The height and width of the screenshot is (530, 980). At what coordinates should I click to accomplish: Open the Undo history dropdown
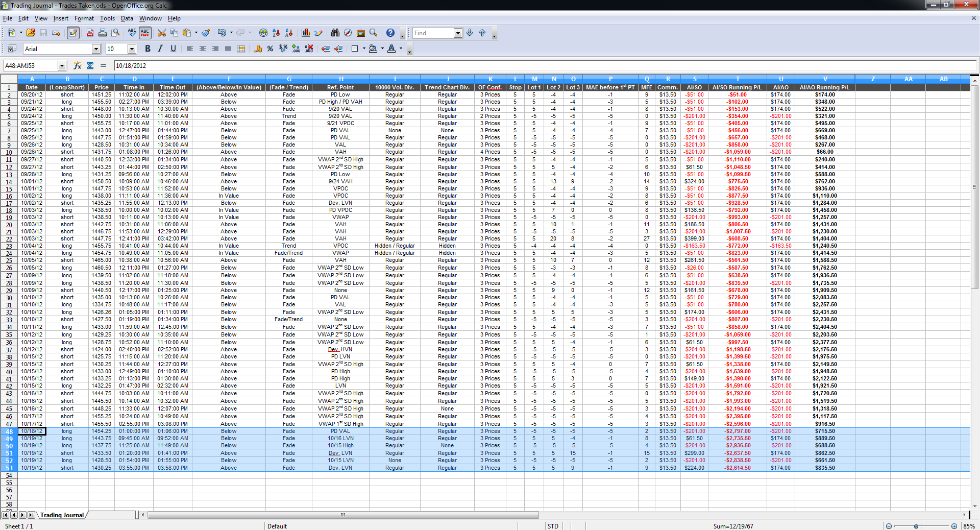(231, 33)
